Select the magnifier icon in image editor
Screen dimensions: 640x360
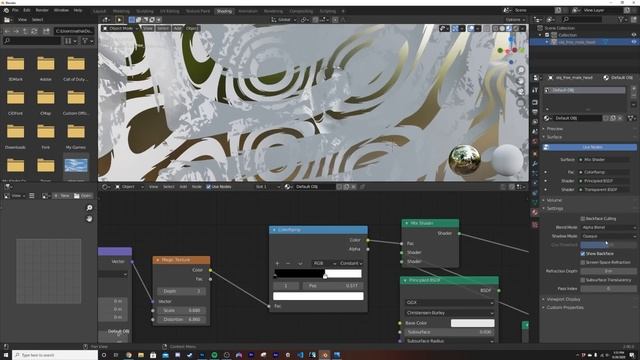(89, 208)
